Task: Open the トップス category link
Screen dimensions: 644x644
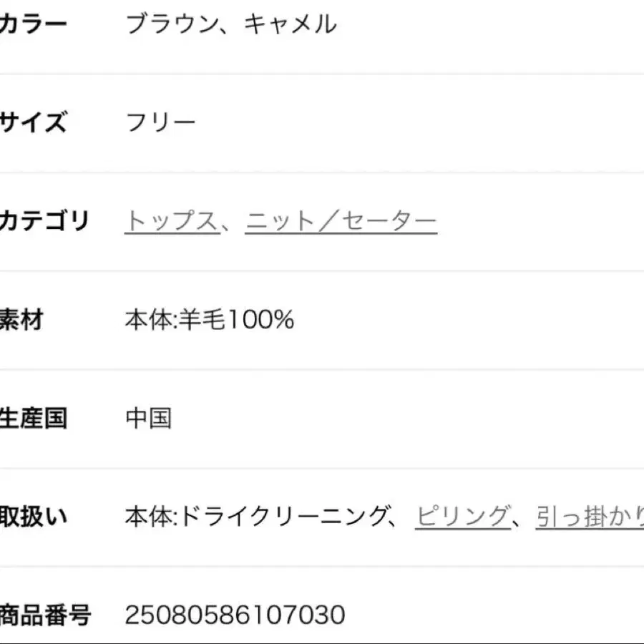Action: (x=171, y=222)
